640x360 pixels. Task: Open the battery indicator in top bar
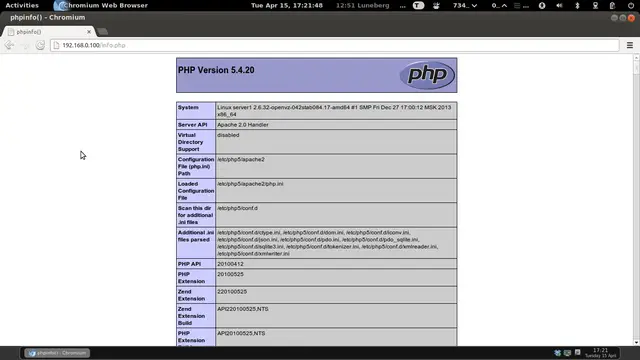612,5
